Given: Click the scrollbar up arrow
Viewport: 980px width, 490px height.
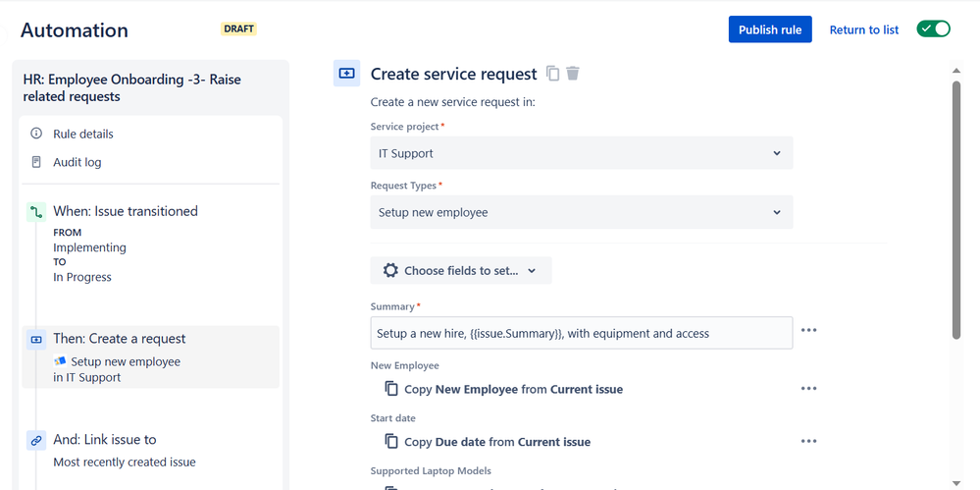Looking at the screenshot, I should click(x=955, y=70).
